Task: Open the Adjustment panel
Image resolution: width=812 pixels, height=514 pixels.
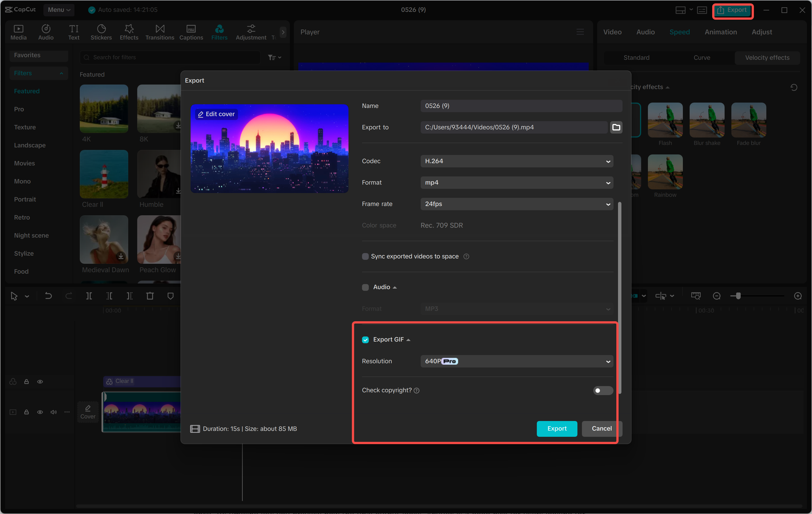Action: click(x=251, y=32)
